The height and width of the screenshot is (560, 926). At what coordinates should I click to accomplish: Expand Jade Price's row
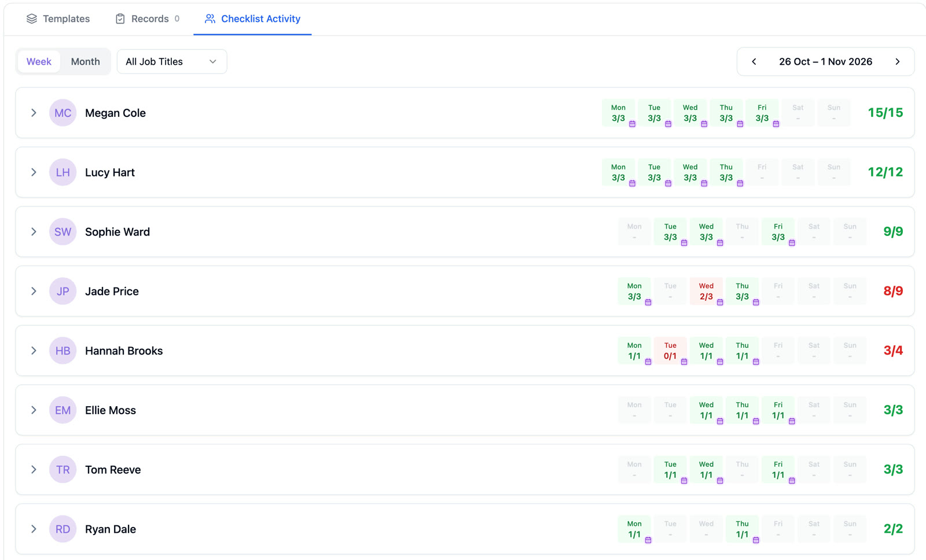34,291
